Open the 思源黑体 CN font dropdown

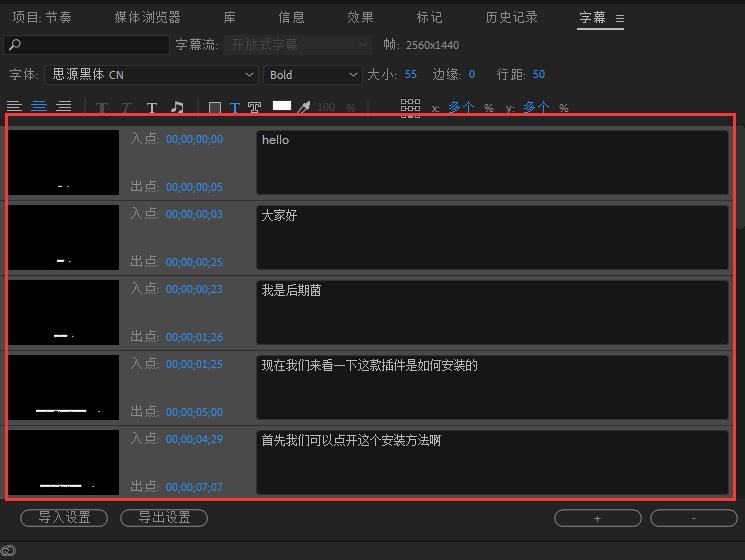[x=152, y=75]
